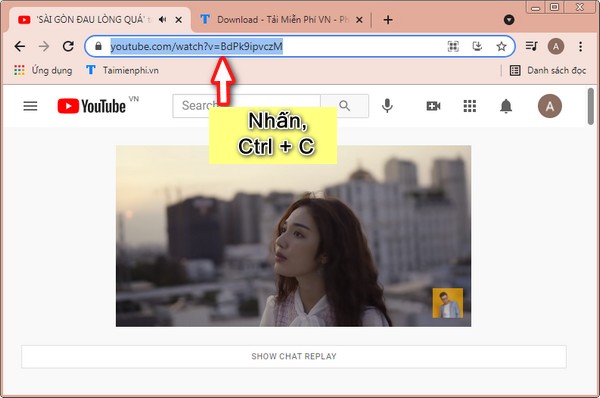This screenshot has width=600, height=398.
Task: Click the YouTube create video camera icon
Action: pyautogui.click(x=433, y=106)
